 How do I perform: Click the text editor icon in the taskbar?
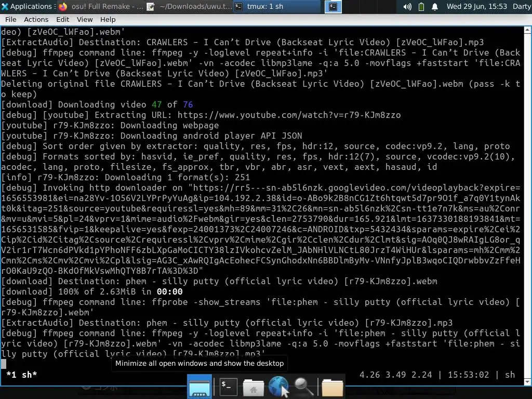pyautogui.click(x=151, y=6)
